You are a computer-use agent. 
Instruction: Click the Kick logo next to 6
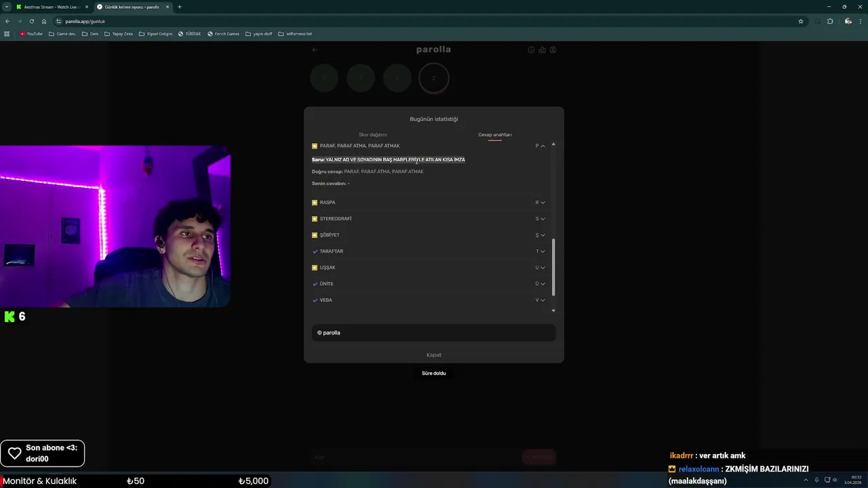[9, 317]
